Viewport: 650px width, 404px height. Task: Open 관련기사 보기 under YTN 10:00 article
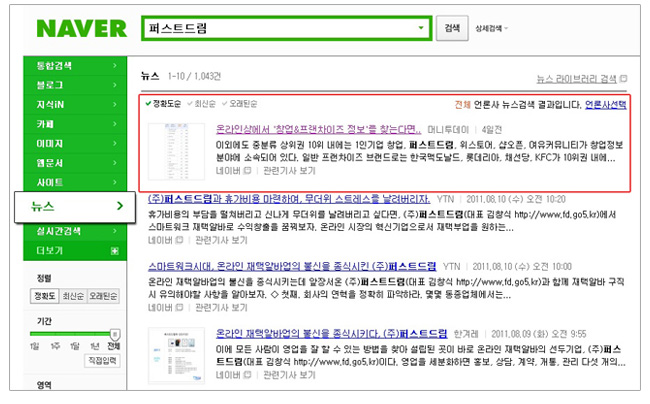[221, 307]
